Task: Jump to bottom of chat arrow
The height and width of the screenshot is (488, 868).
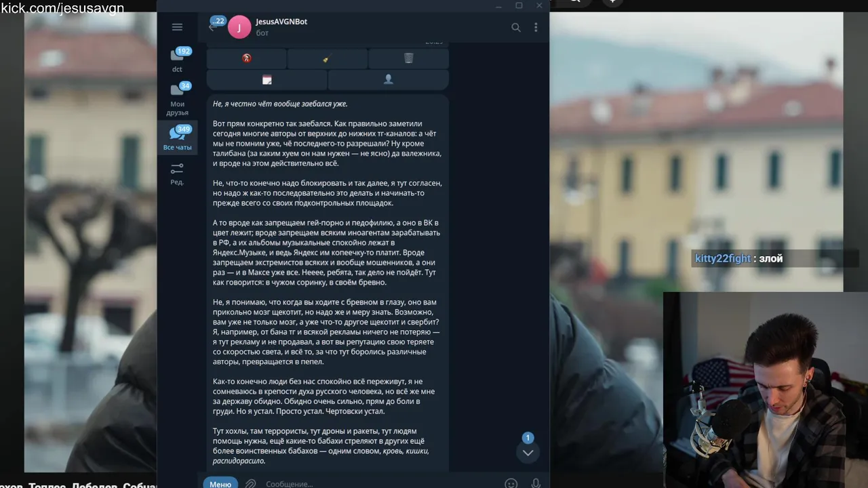Action: [x=528, y=452]
